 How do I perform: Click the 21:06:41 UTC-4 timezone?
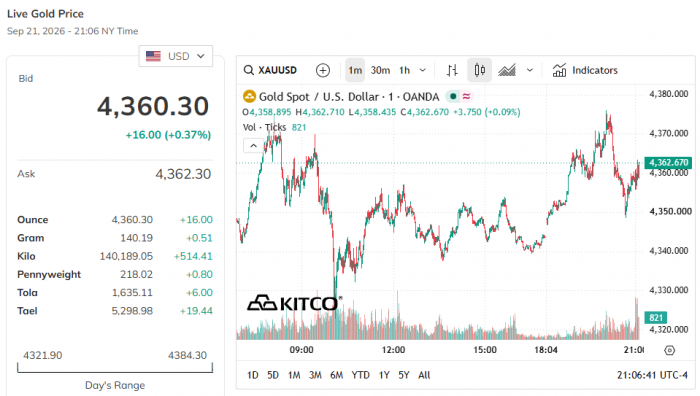pos(652,375)
